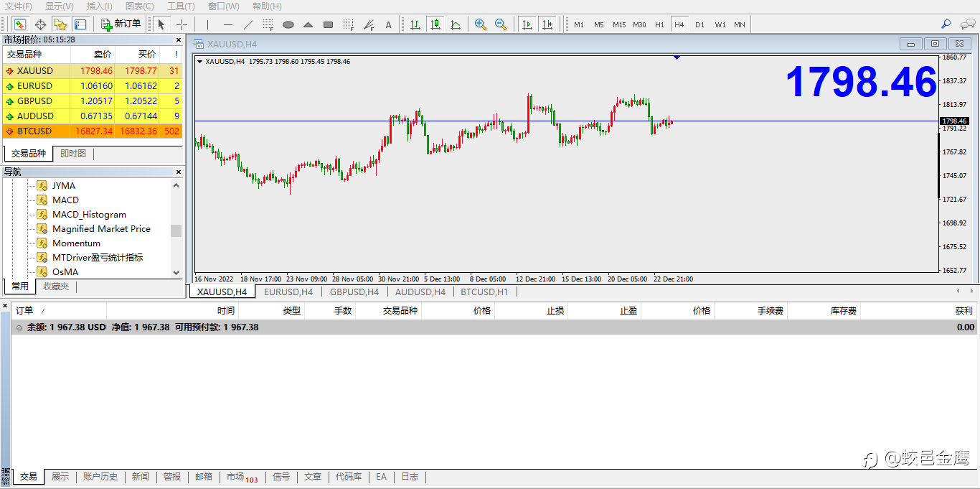Image resolution: width=980 pixels, height=489 pixels.
Task: Set timeframe to H1
Action: (659, 24)
